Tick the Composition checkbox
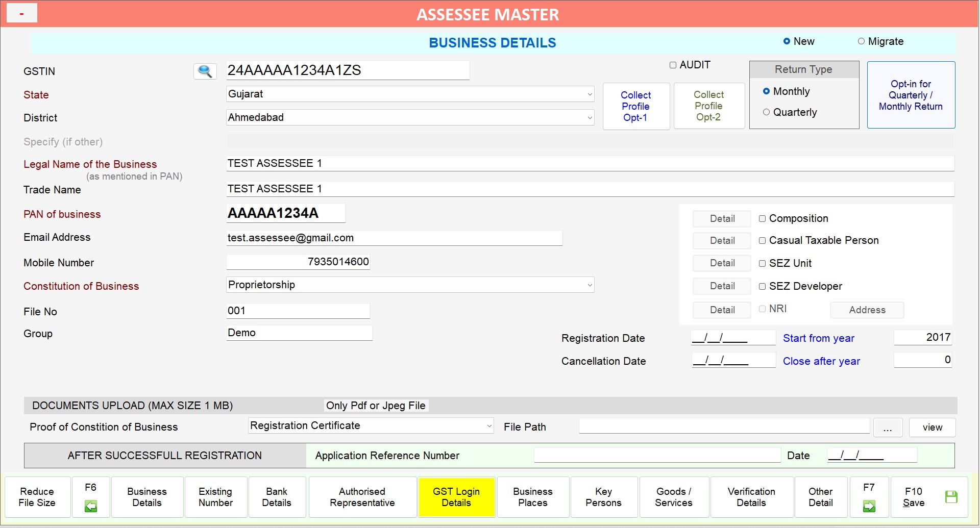The height and width of the screenshot is (528, 980). coord(762,219)
